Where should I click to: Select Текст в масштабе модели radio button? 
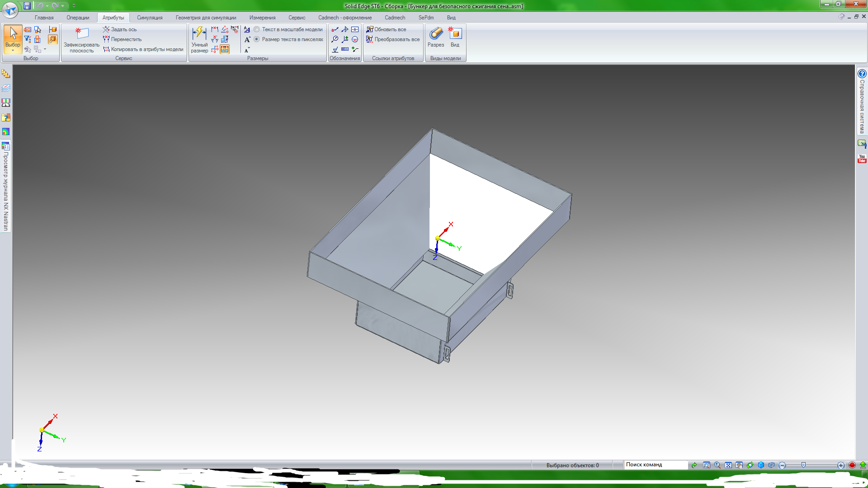click(x=257, y=29)
